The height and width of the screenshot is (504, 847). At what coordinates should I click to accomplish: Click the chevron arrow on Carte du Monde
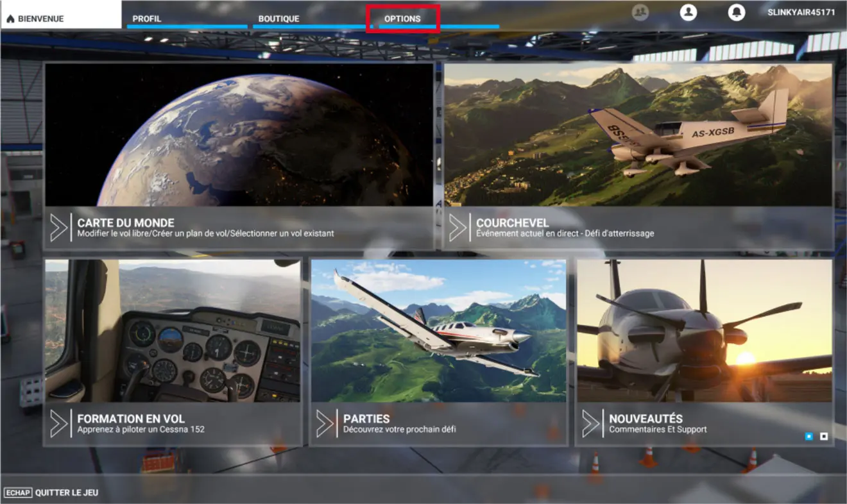(x=59, y=228)
